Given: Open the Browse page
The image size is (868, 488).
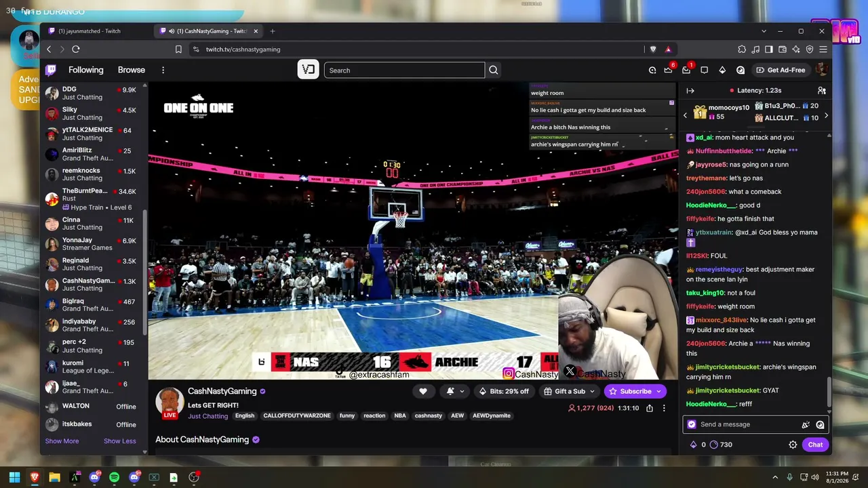Looking at the screenshot, I should (x=132, y=70).
